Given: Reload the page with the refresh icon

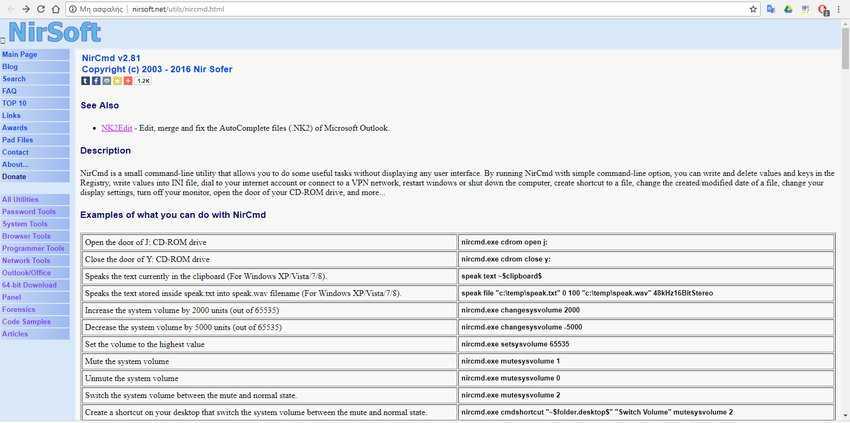Looking at the screenshot, I should tap(41, 9).
